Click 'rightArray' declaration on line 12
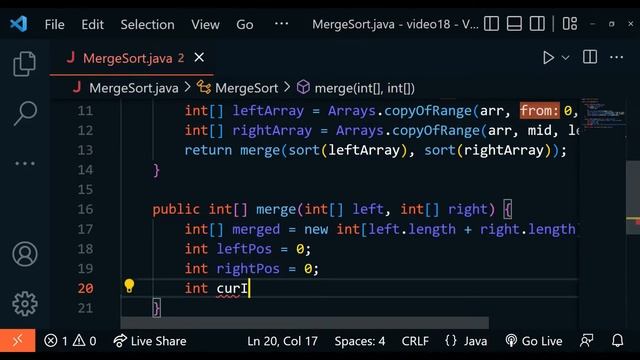640x360 pixels. pyautogui.click(x=272, y=131)
